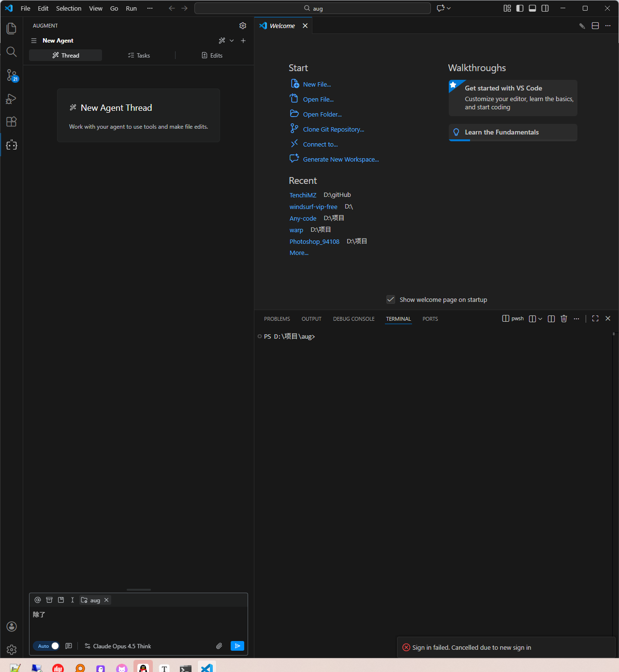Viewport: 619px width, 672px height.
Task: Click the chat message input field
Action: [138, 622]
